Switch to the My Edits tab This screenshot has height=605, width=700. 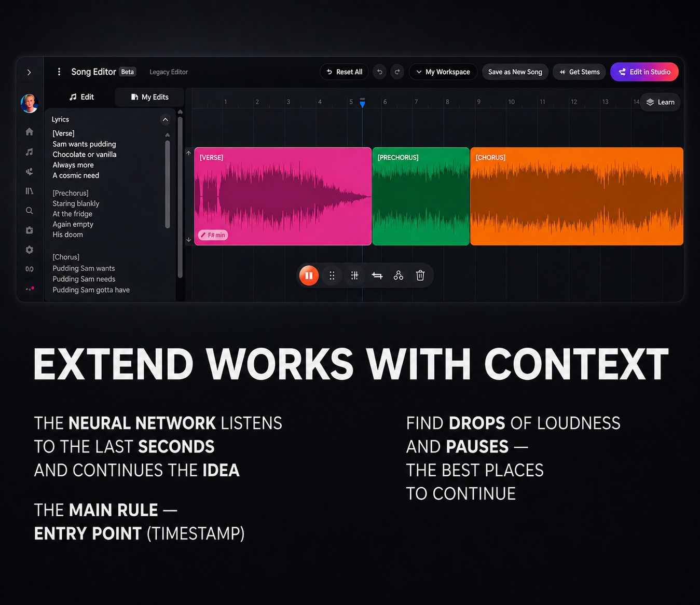149,97
